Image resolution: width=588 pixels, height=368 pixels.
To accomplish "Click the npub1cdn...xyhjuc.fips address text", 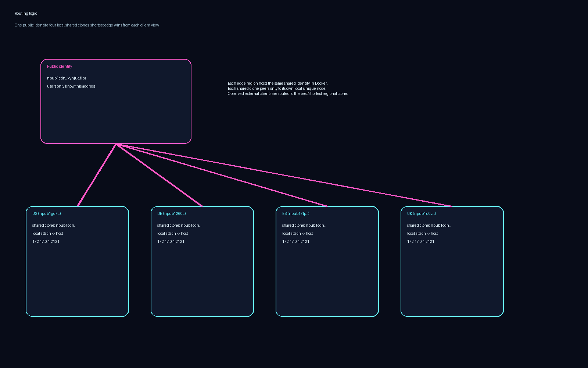I will point(67,78).
